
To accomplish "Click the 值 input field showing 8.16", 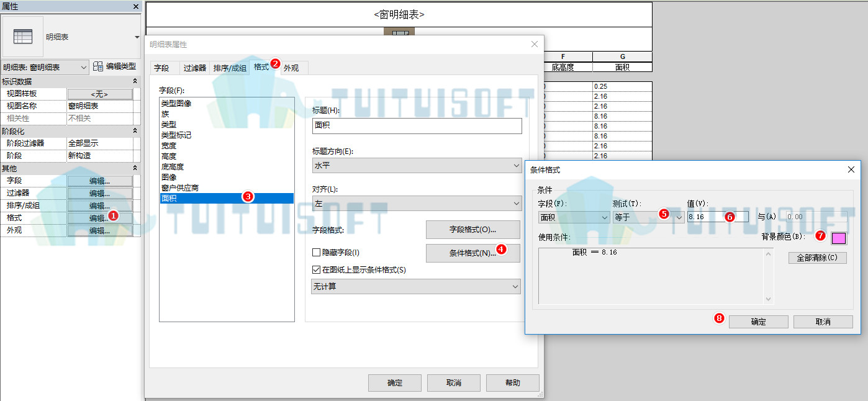I will pos(717,217).
